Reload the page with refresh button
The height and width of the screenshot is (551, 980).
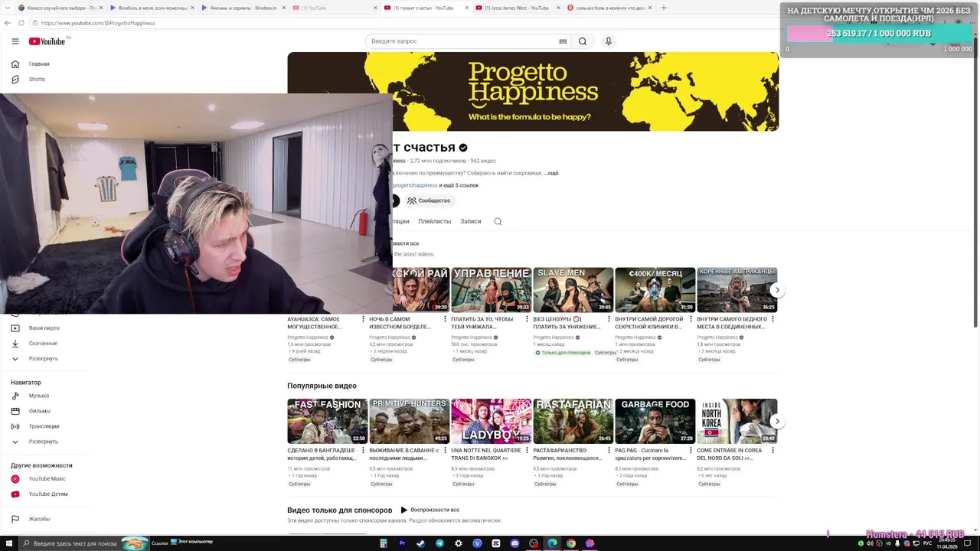21,23
